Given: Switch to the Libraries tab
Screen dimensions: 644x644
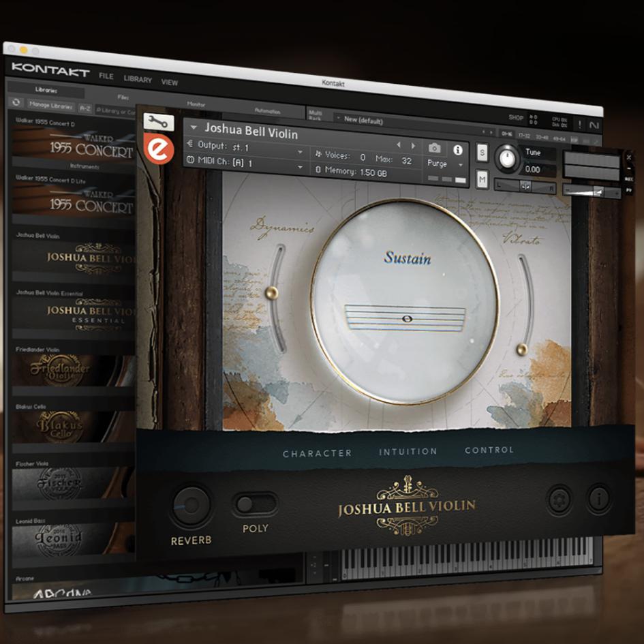Looking at the screenshot, I should (x=46, y=90).
